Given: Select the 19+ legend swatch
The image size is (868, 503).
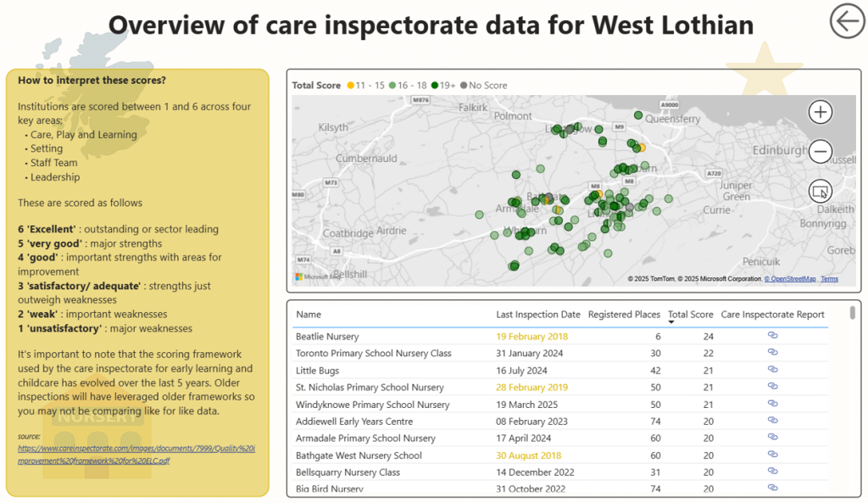Looking at the screenshot, I should (435, 86).
